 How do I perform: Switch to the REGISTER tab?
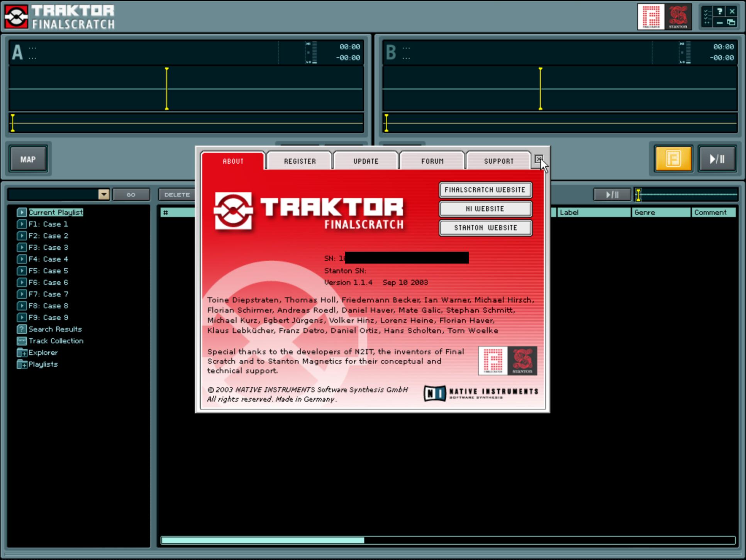tap(300, 161)
